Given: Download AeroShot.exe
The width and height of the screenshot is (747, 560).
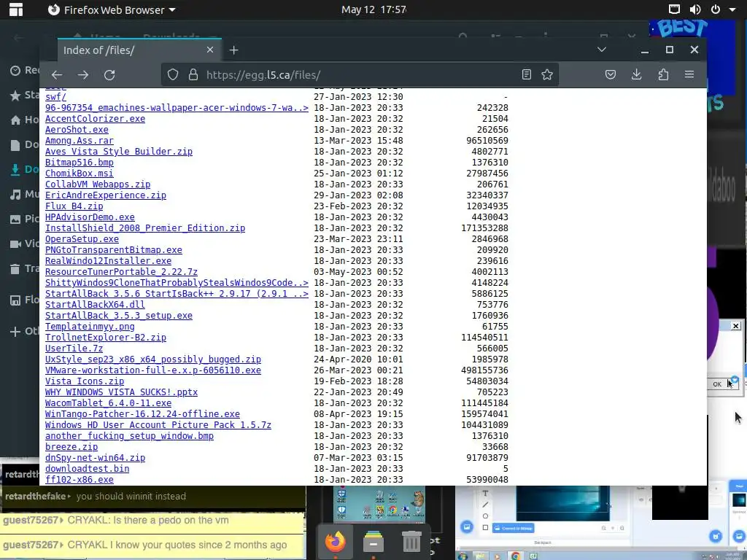Looking at the screenshot, I should point(77,130).
